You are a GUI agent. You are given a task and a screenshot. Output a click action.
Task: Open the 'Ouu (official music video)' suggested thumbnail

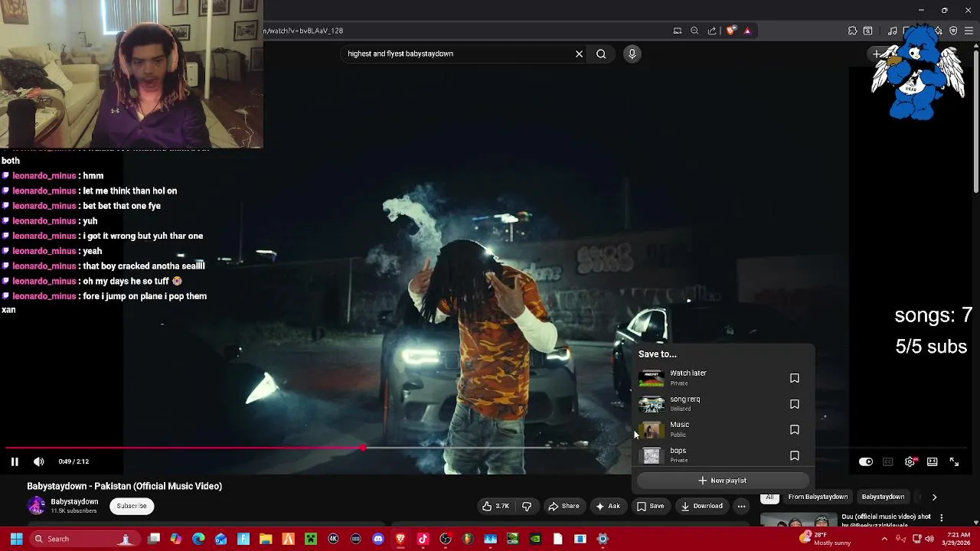798,520
